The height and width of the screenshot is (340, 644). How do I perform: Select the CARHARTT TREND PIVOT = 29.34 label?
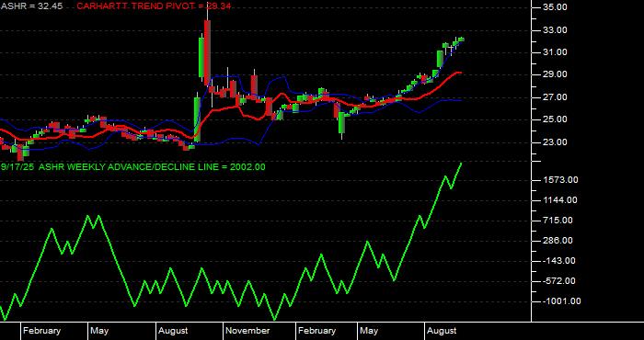(x=154, y=6)
